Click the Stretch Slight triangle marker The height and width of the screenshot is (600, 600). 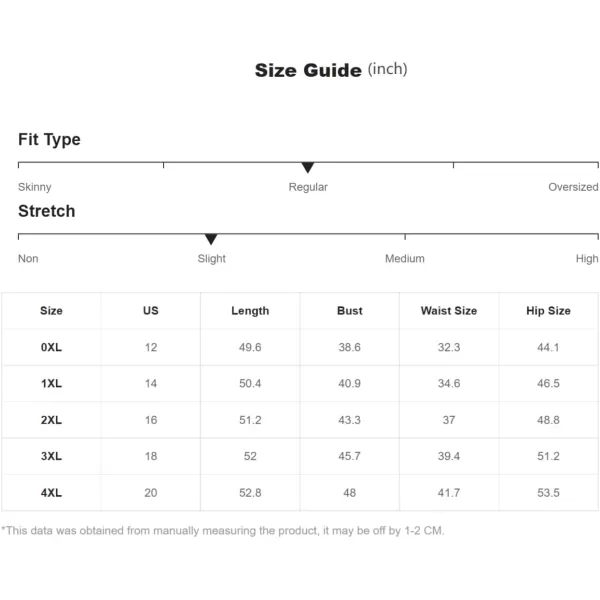tap(211, 239)
